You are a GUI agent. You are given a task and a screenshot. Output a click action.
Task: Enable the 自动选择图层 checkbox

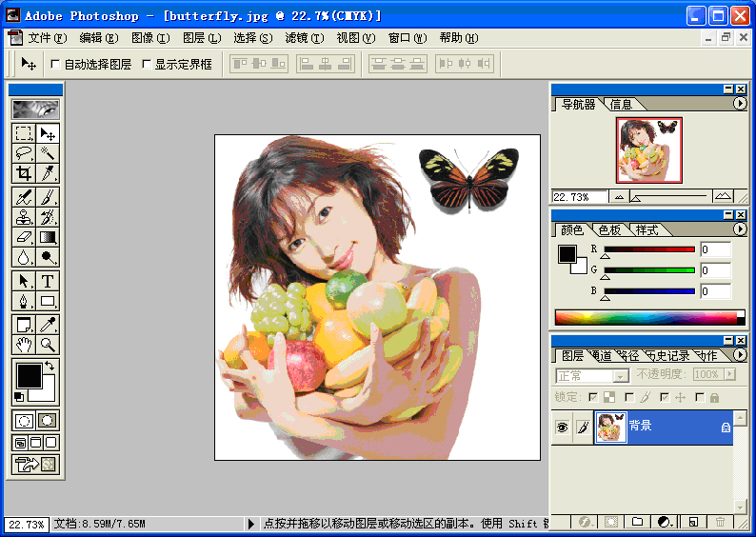click(55, 65)
